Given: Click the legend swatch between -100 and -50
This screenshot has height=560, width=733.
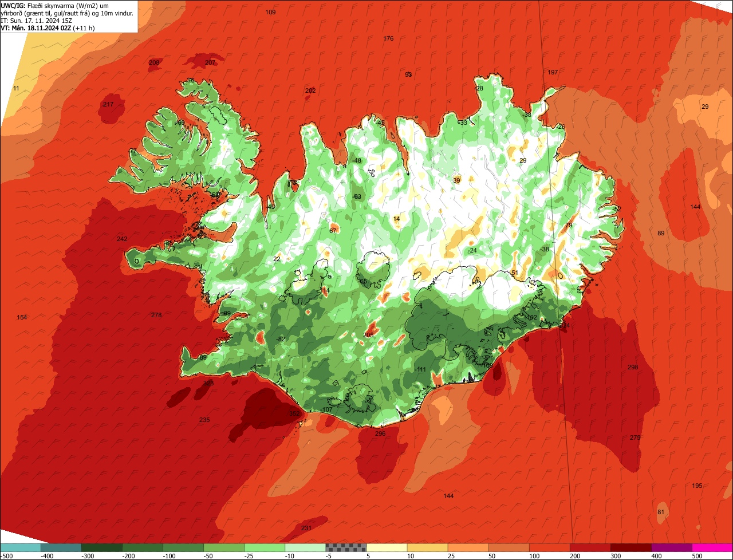Looking at the screenshot, I should point(183,547).
